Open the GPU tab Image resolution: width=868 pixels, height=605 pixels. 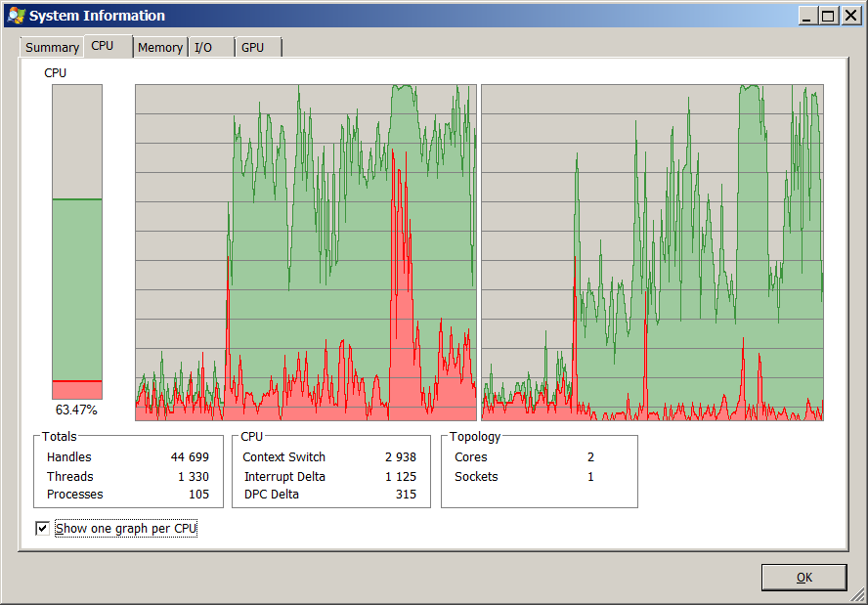point(253,48)
